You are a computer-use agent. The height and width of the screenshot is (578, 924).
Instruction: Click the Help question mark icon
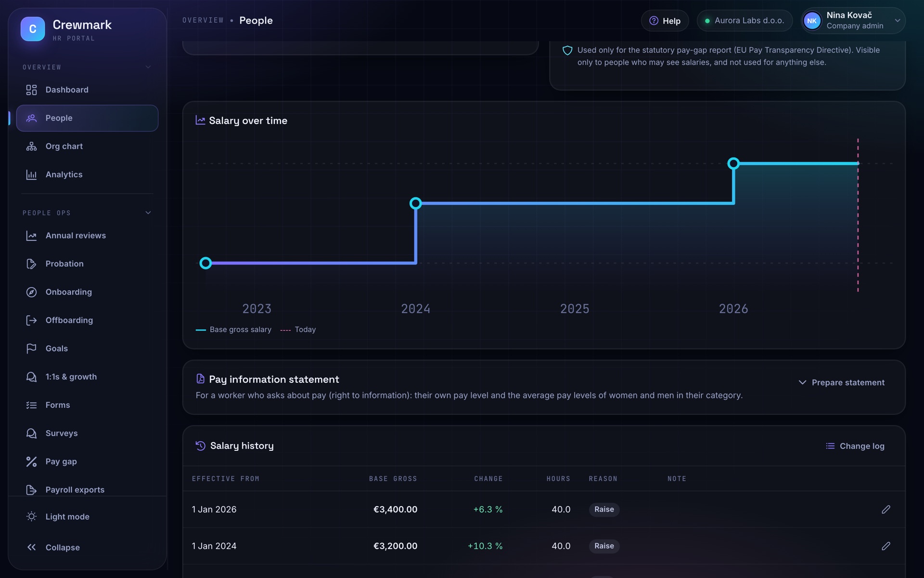click(x=654, y=21)
